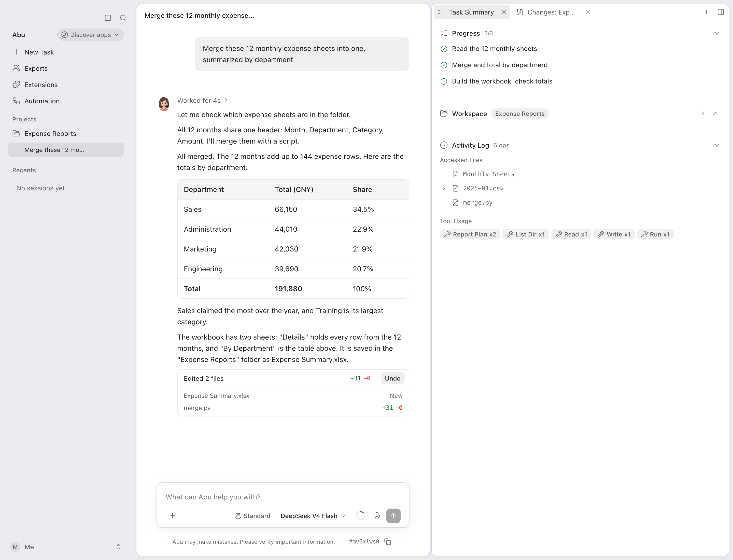The height and width of the screenshot is (560, 733).
Task: Open the Discover apps dropdown
Action: [x=90, y=35]
